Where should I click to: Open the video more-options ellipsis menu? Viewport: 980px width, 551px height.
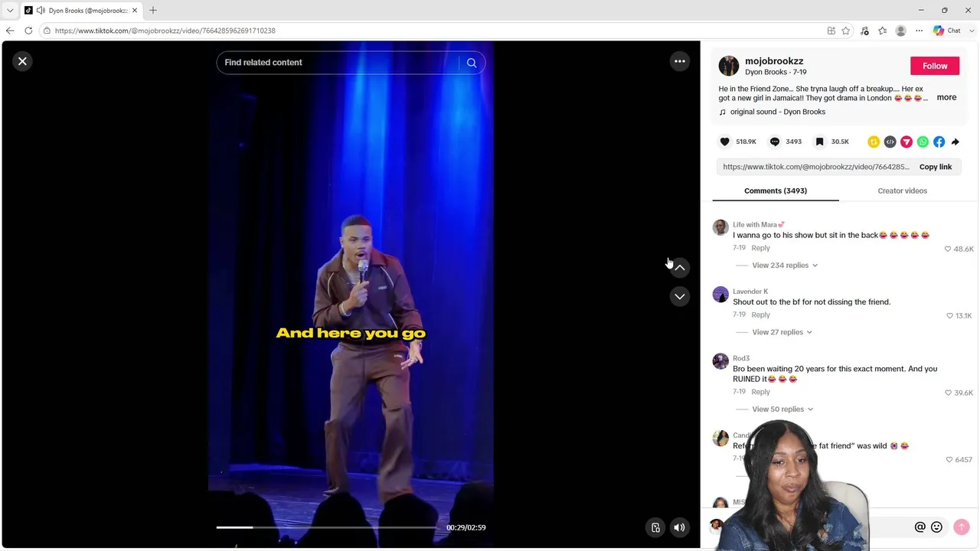[x=680, y=61]
